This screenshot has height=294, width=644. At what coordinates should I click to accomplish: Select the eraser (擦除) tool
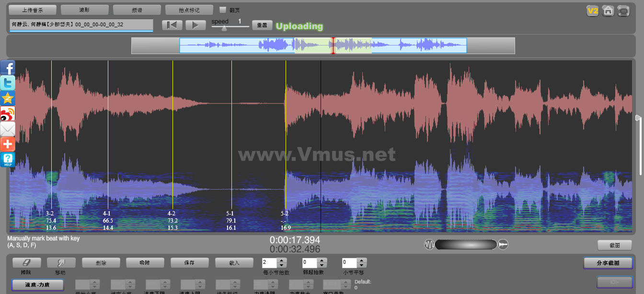(x=26, y=262)
